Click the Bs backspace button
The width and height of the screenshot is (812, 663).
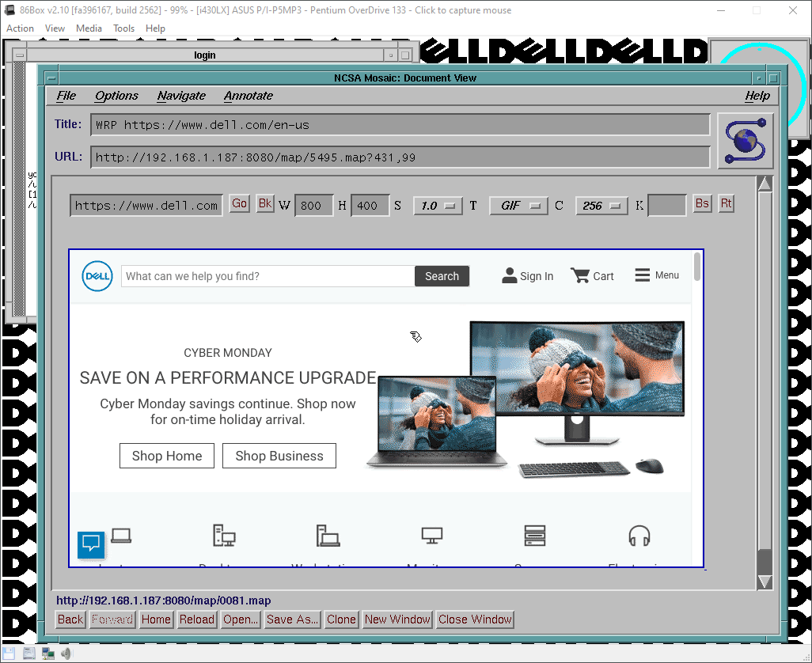point(702,203)
